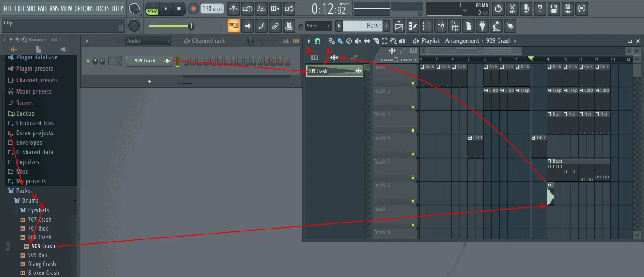Open the Channel rack options arrow menu

(87, 41)
